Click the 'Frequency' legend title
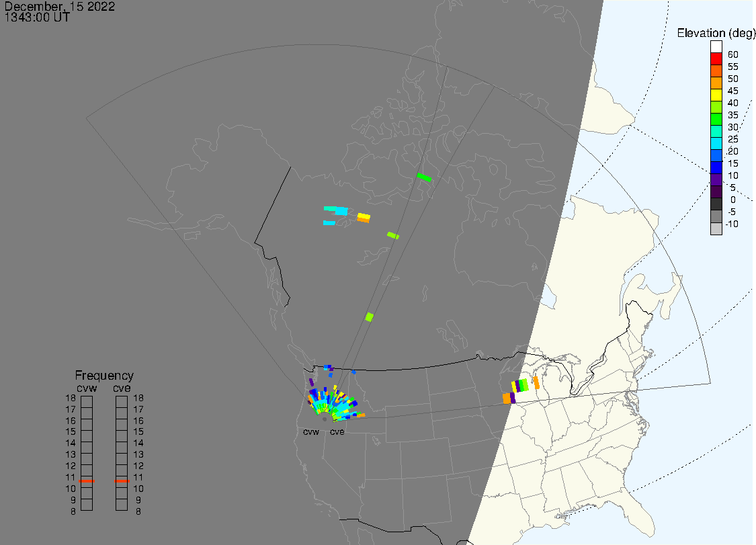756x545 pixels. 104,375
